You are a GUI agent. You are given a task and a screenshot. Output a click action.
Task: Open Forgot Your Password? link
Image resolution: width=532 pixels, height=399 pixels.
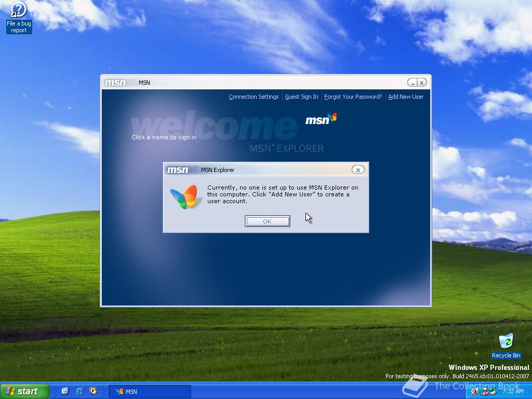[x=353, y=97]
